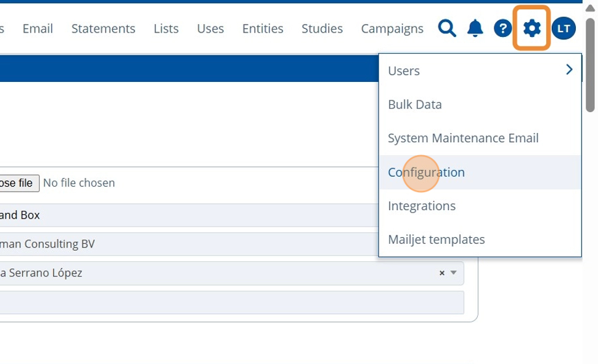Click the settings gear icon
This screenshot has height=364, width=598.
531,28
